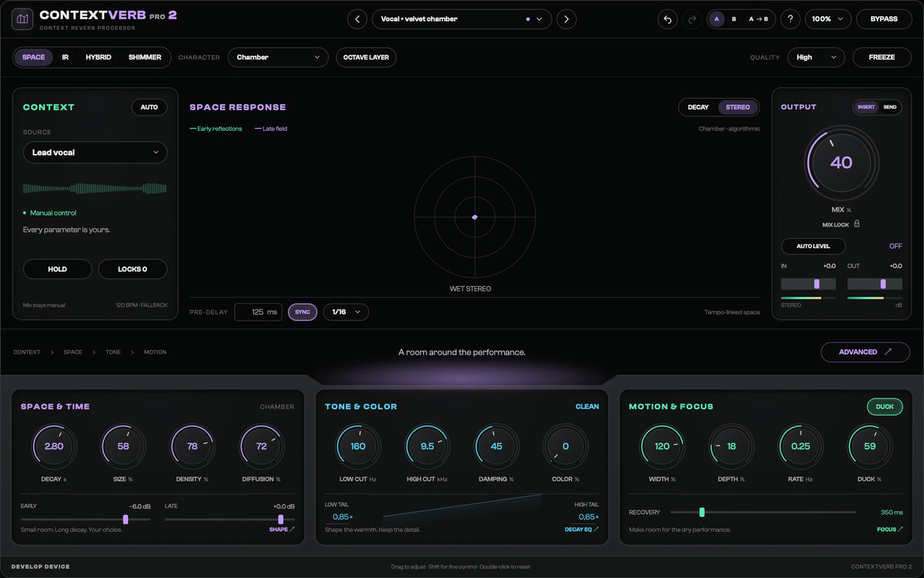Select the Space mode tab
Screen dimensions: 924x578
pos(34,57)
